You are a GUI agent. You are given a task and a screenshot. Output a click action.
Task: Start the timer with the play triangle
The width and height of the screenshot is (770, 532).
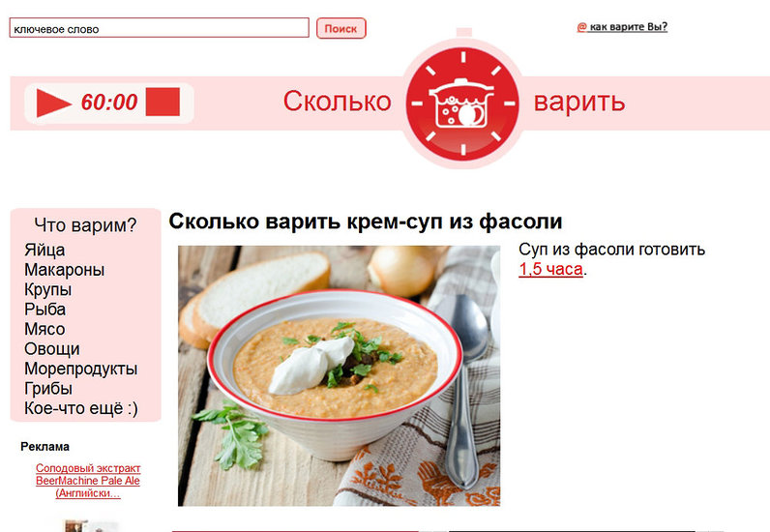click(x=53, y=103)
